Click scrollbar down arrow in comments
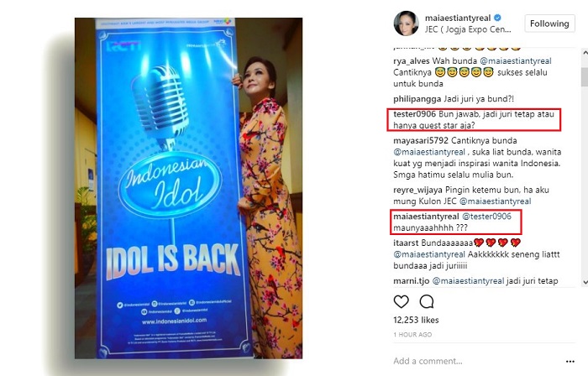The image size is (588, 376). point(585,282)
